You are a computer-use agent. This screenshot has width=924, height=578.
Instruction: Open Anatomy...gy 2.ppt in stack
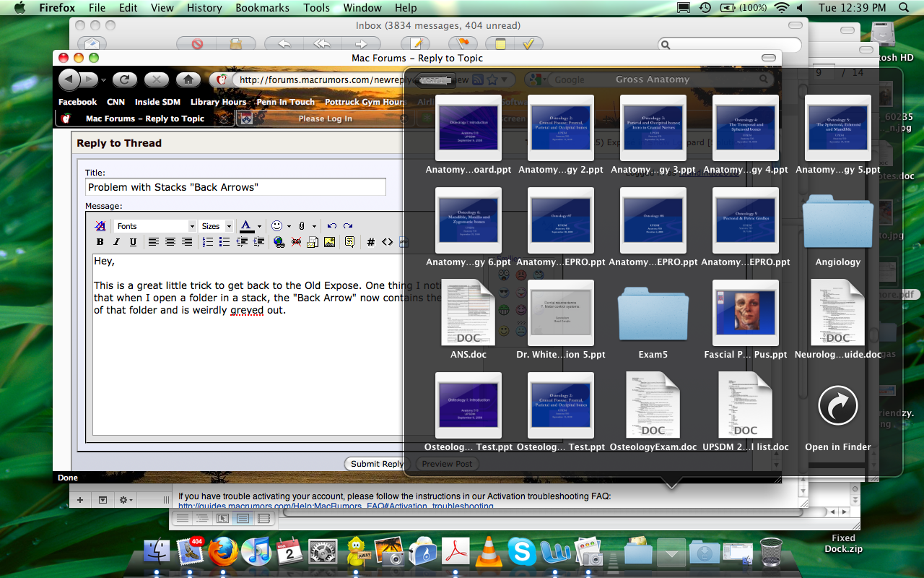561,135
